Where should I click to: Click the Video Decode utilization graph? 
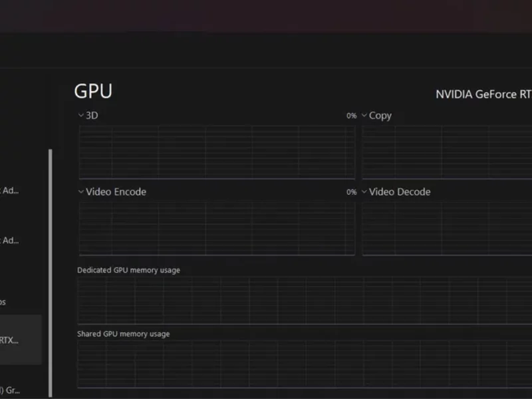pyautogui.click(x=447, y=229)
